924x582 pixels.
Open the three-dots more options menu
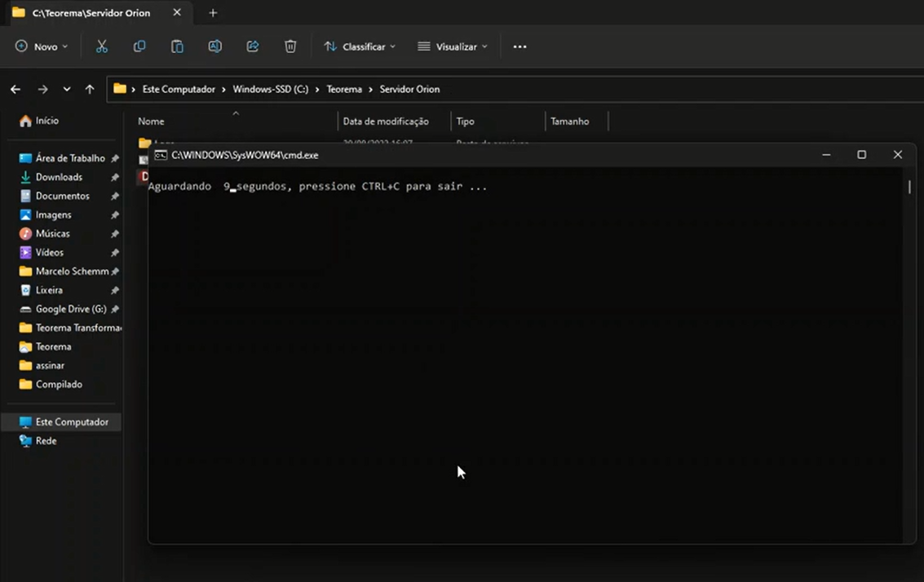pyautogui.click(x=519, y=46)
